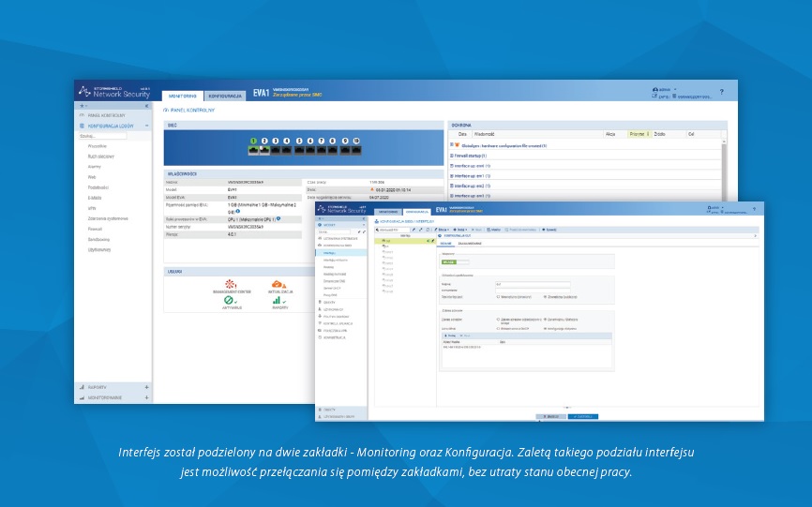Click network port 1 icon in back window
812x507 pixels.
(x=253, y=151)
